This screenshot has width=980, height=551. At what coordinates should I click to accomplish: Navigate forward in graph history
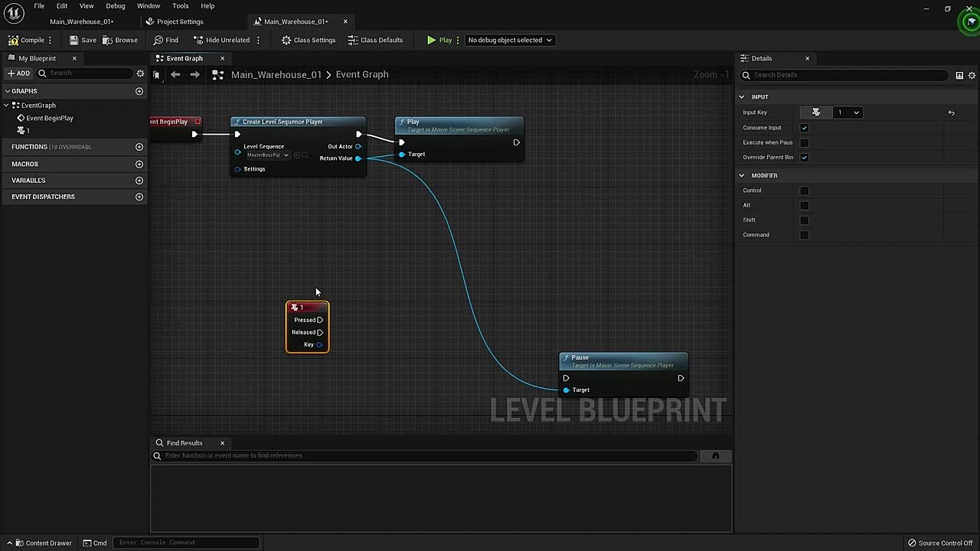click(x=194, y=74)
